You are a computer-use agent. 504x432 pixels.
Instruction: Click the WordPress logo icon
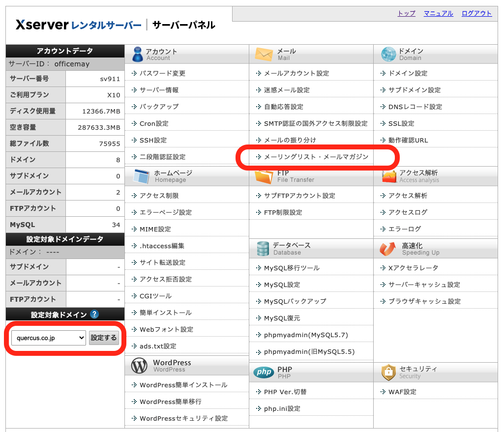pos(139,366)
